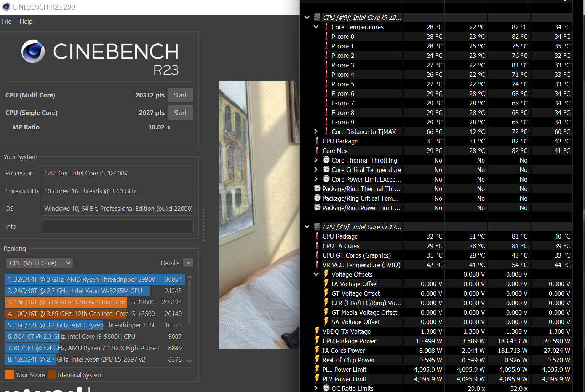
Task: Click lightning bolt icon beside CPU Package Power
Action: (317, 341)
